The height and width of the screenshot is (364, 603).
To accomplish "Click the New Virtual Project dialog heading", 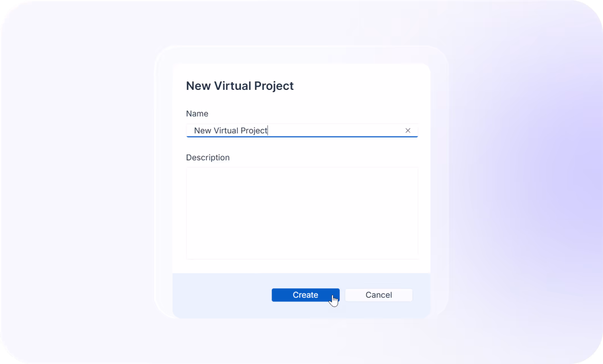I will pyautogui.click(x=239, y=86).
